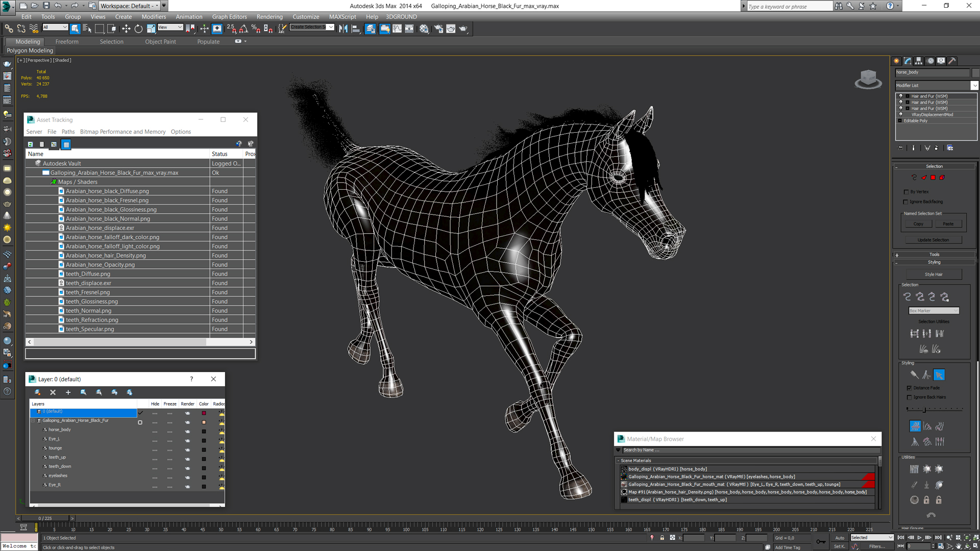The image size is (980, 551).
Task: Switch to the Hierarchy command panel tab
Action: point(919,61)
